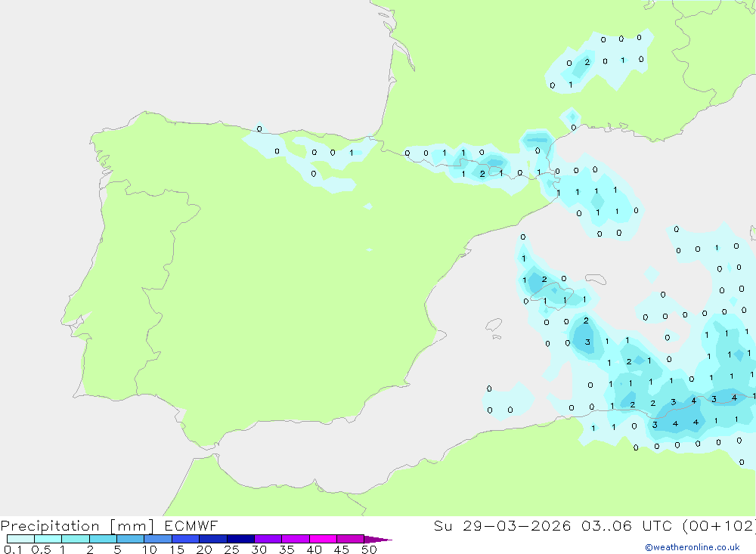Click the 'Su 29-03-2026' date text
Viewport: 756px width, 554px height.
point(502,525)
